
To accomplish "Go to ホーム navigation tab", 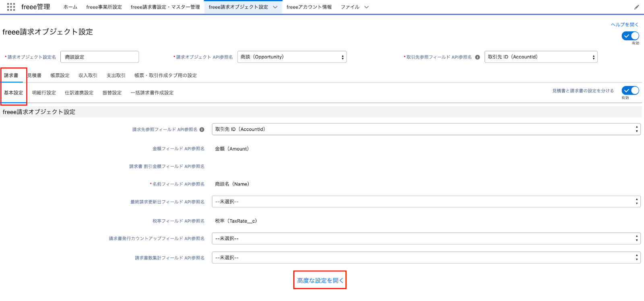I will click(x=70, y=7).
